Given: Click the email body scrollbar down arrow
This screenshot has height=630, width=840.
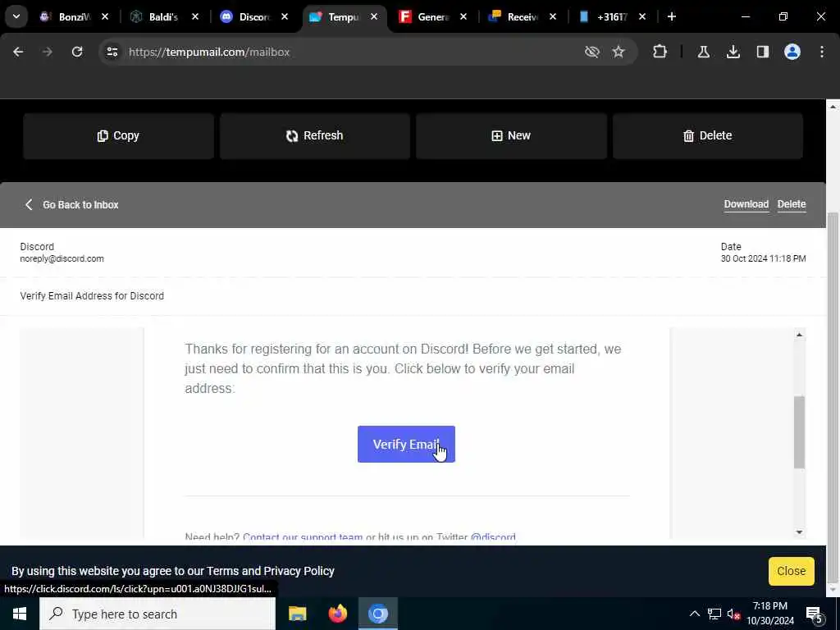Looking at the screenshot, I should (x=799, y=532).
